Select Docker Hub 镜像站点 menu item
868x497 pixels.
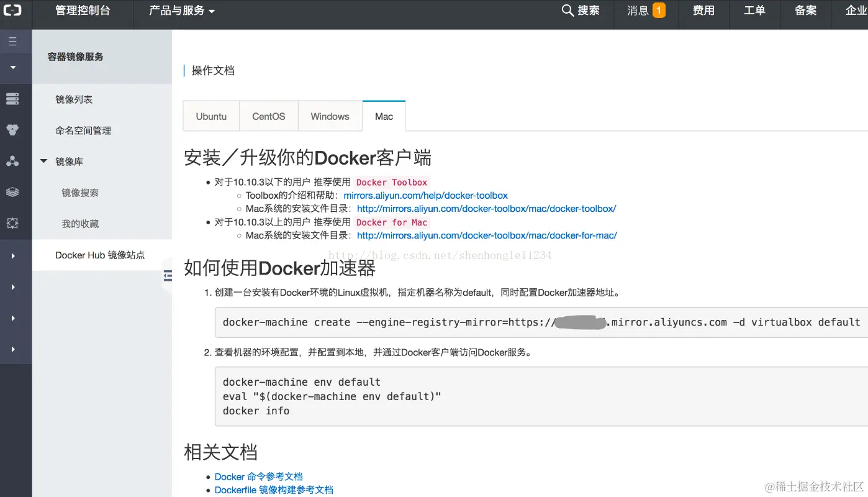(100, 255)
